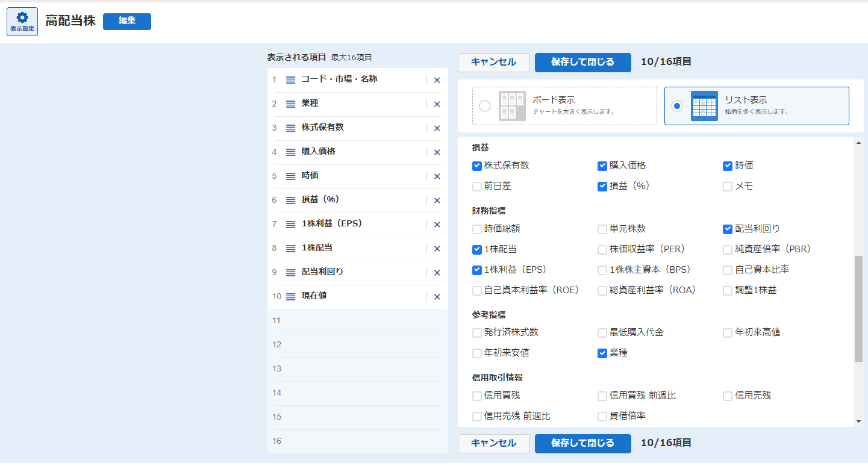Image resolution: width=868 pixels, height=466 pixels.
Task: Check the 単元株数 checkbox
Action: coord(602,229)
